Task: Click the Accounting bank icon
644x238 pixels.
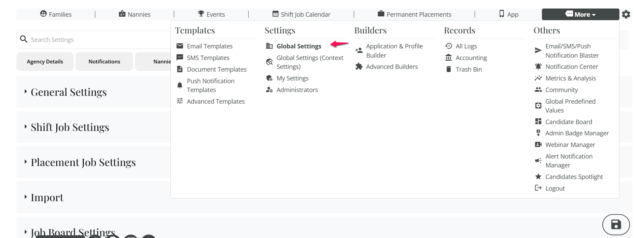Action: pos(449,58)
